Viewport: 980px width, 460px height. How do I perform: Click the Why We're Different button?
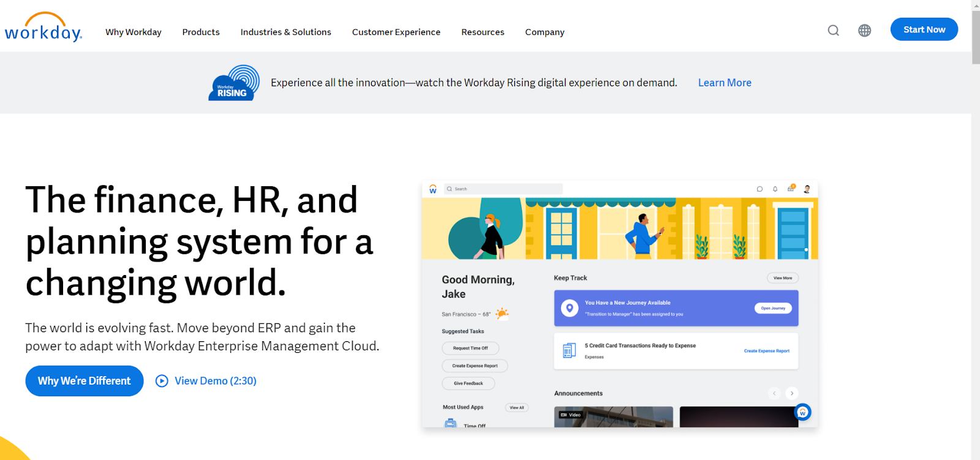coord(85,381)
